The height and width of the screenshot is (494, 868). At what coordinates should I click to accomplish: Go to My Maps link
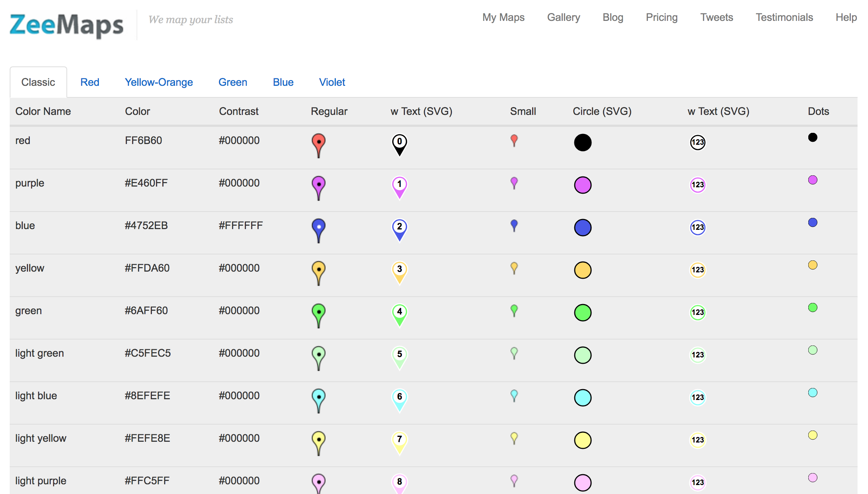click(x=503, y=17)
